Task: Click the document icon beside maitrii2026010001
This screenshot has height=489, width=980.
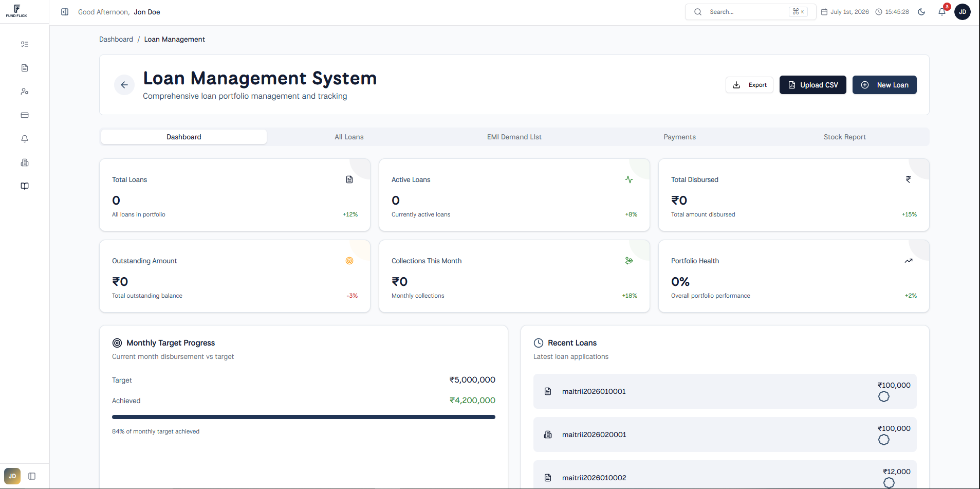Action: pyautogui.click(x=548, y=391)
